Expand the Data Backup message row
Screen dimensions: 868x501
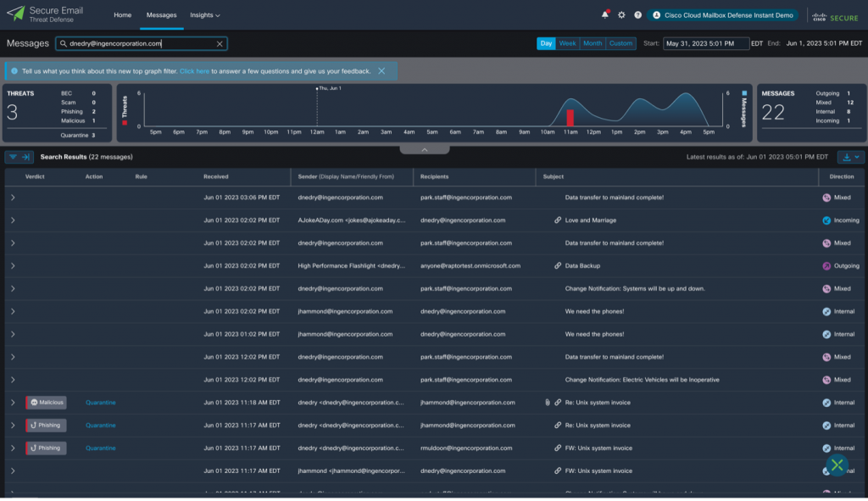pyautogui.click(x=13, y=266)
